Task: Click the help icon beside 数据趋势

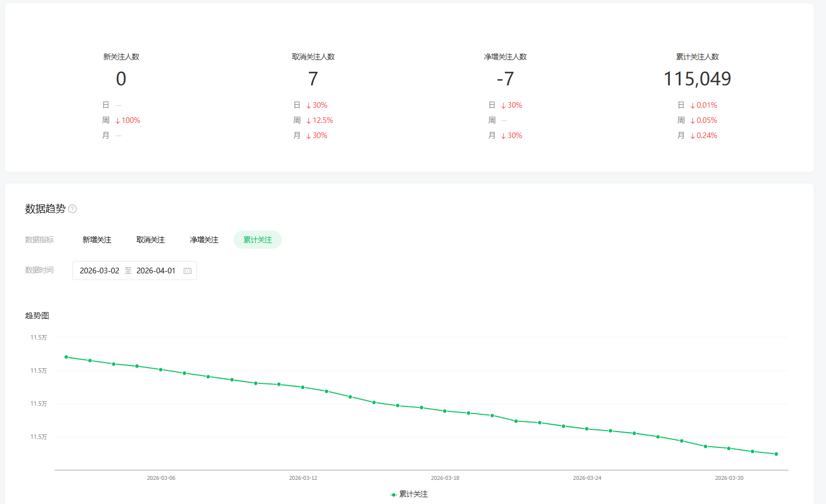Action: (72, 209)
